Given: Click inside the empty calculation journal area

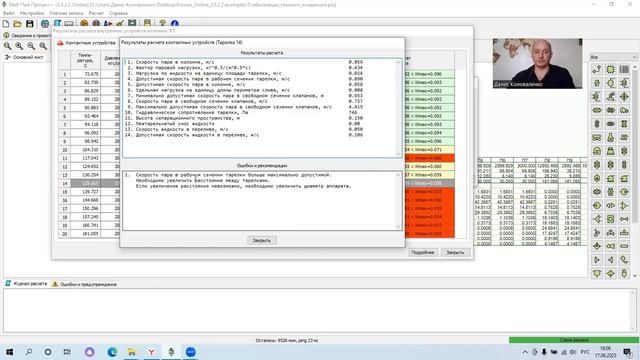Looking at the screenshot, I should pyautogui.click(x=318, y=310).
